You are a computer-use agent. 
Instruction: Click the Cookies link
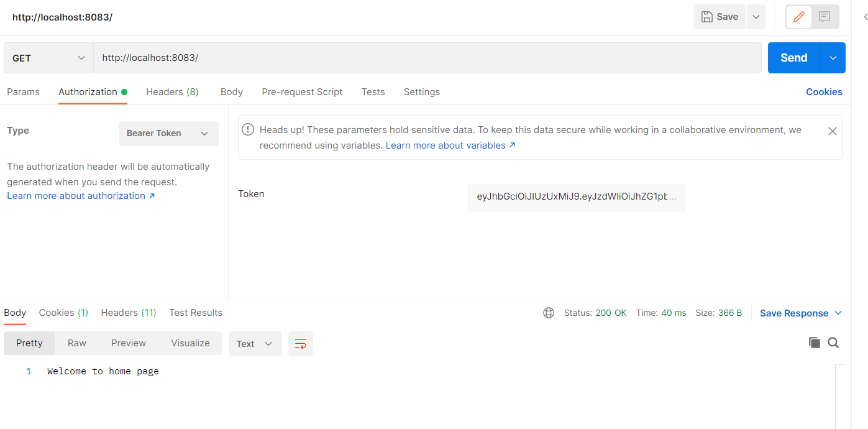click(824, 92)
